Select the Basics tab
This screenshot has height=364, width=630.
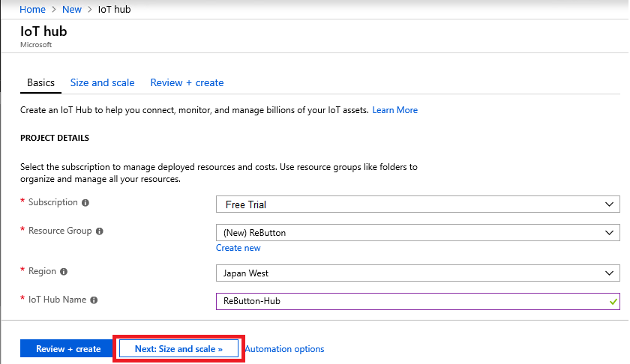click(40, 82)
